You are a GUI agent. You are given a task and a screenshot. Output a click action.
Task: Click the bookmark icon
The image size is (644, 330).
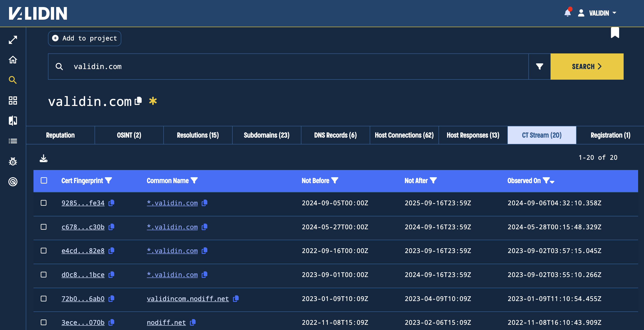(x=615, y=33)
